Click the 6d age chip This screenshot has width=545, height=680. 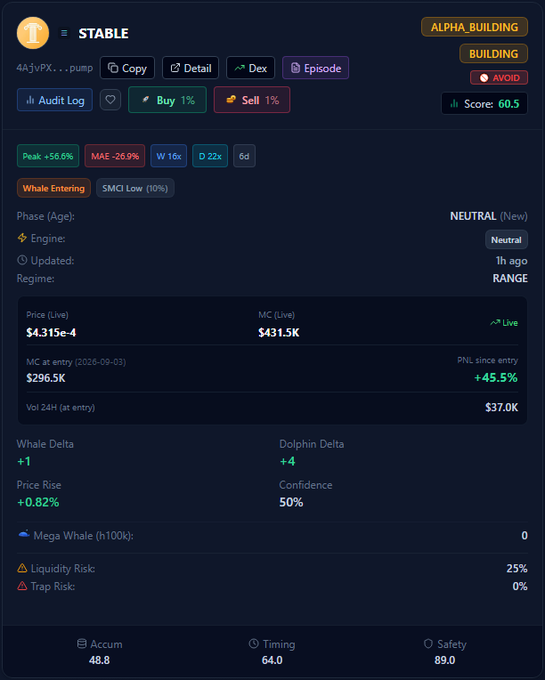pos(244,156)
